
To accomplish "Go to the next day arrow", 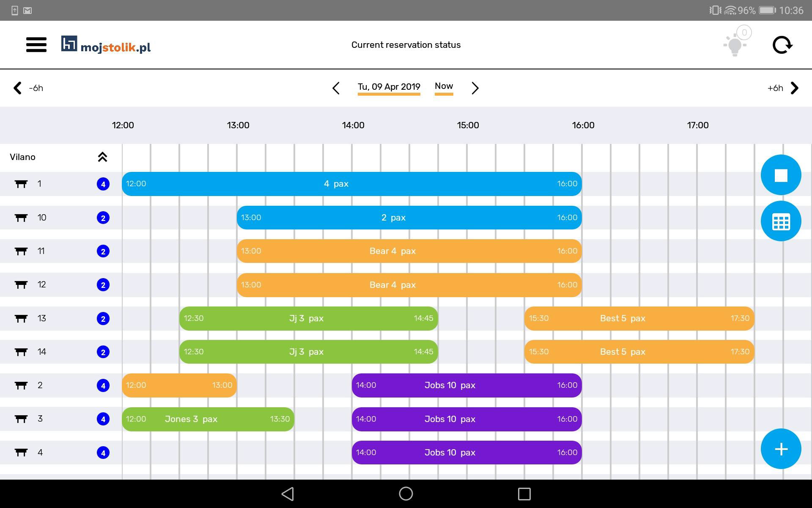I will (475, 88).
